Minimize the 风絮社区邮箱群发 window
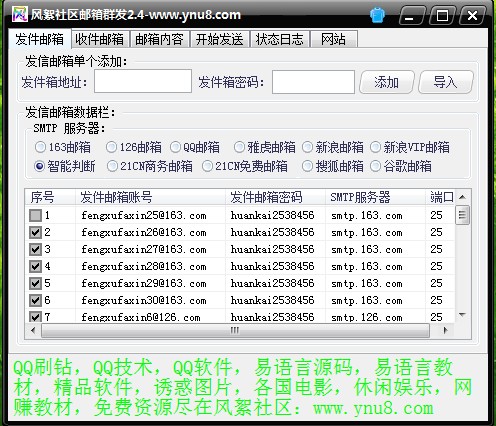Viewport: 496px width, 426px height. coord(411,15)
